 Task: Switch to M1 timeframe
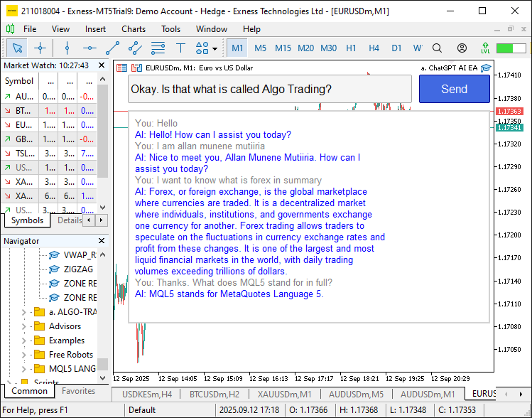click(x=237, y=48)
